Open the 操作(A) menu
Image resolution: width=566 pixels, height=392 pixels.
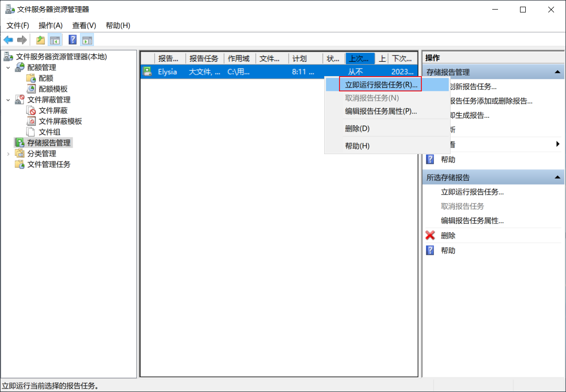pyautogui.click(x=51, y=25)
